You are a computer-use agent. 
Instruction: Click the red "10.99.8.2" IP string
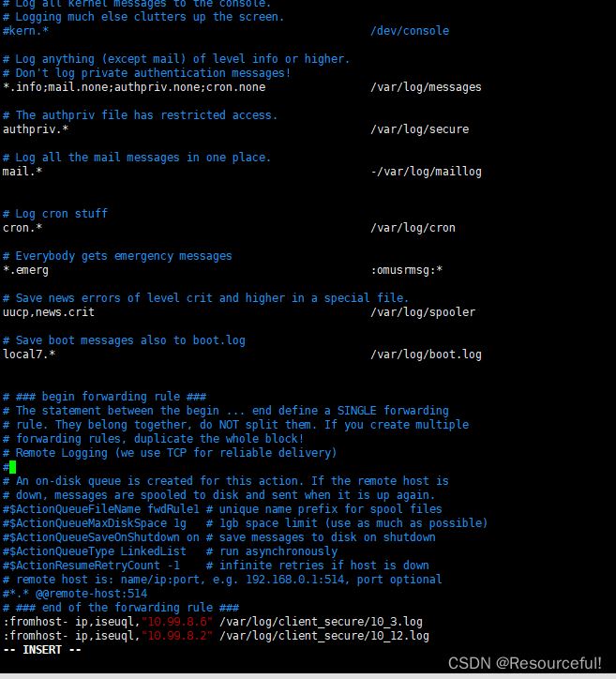point(177,636)
